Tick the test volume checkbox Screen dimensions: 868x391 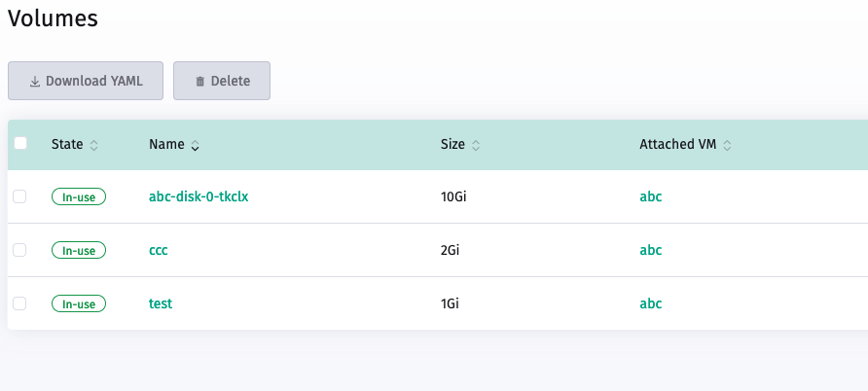(20, 303)
